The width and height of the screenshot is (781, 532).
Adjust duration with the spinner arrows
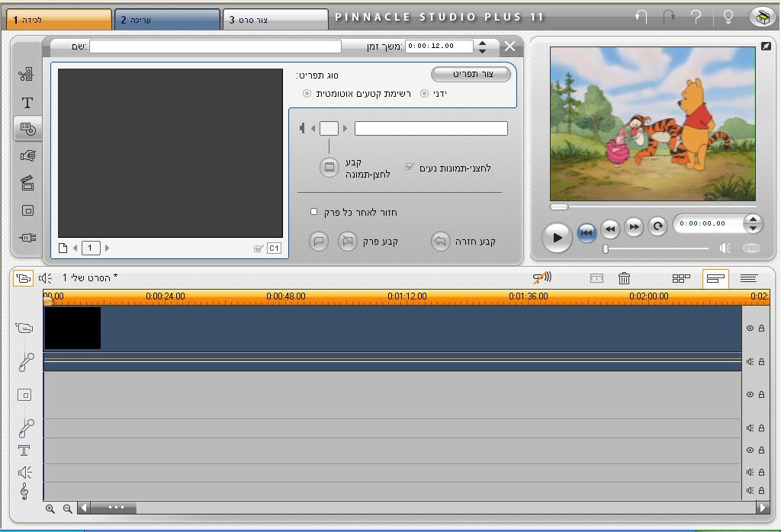[482, 46]
